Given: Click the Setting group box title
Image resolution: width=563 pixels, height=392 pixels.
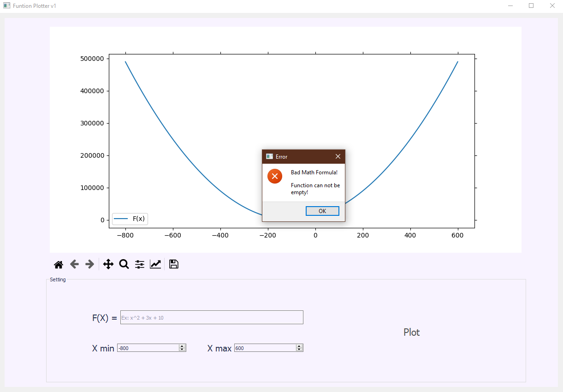Looking at the screenshot, I should pos(58,279).
